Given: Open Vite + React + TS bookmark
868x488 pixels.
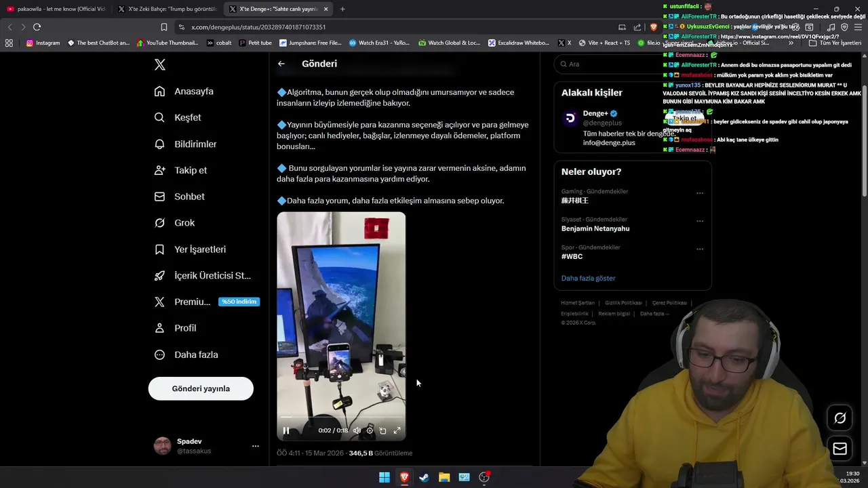Looking at the screenshot, I should pos(604,43).
